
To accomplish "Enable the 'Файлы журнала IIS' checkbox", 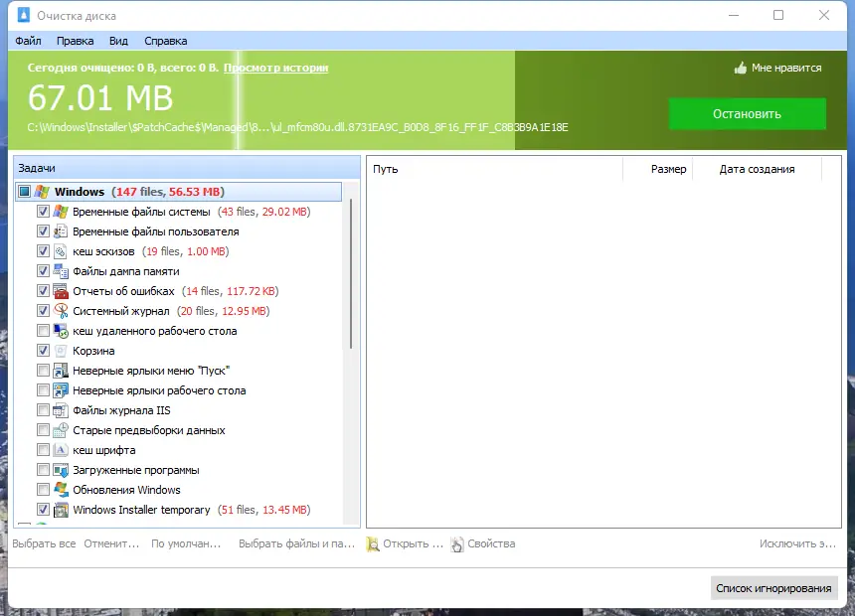I will (x=43, y=409).
